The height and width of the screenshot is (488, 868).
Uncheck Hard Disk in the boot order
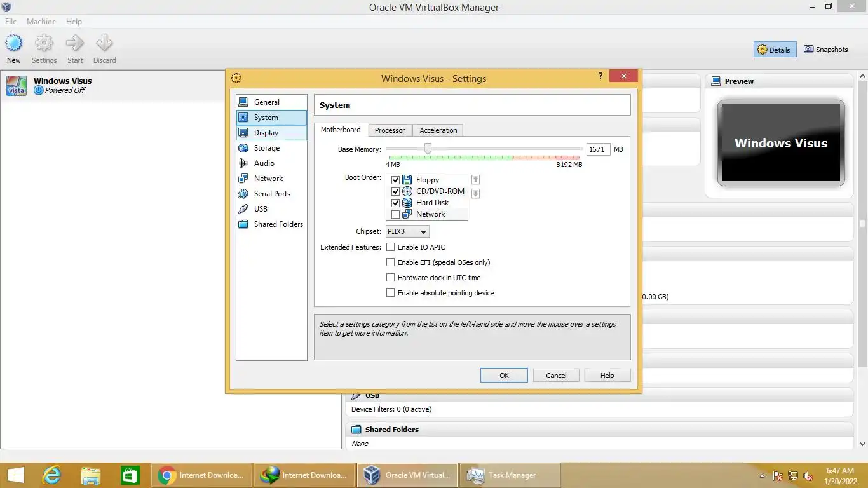tap(395, 203)
